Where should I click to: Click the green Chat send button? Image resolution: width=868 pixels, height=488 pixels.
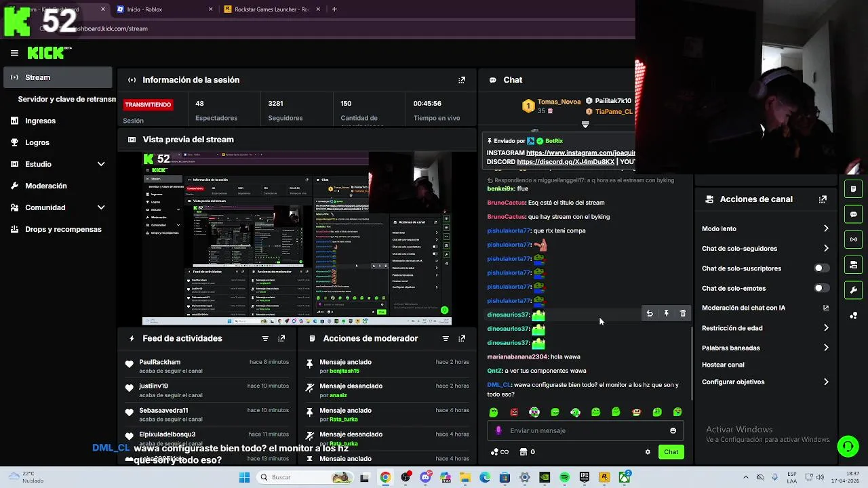671,452
